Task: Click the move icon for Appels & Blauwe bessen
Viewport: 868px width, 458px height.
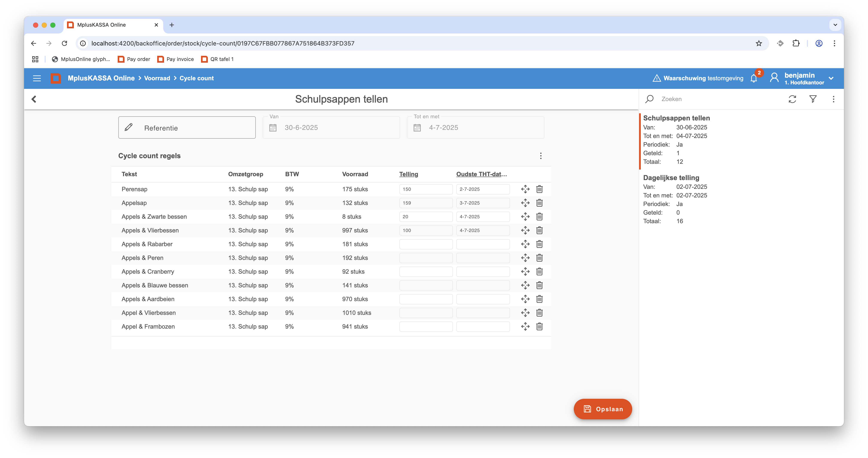Action: point(525,285)
